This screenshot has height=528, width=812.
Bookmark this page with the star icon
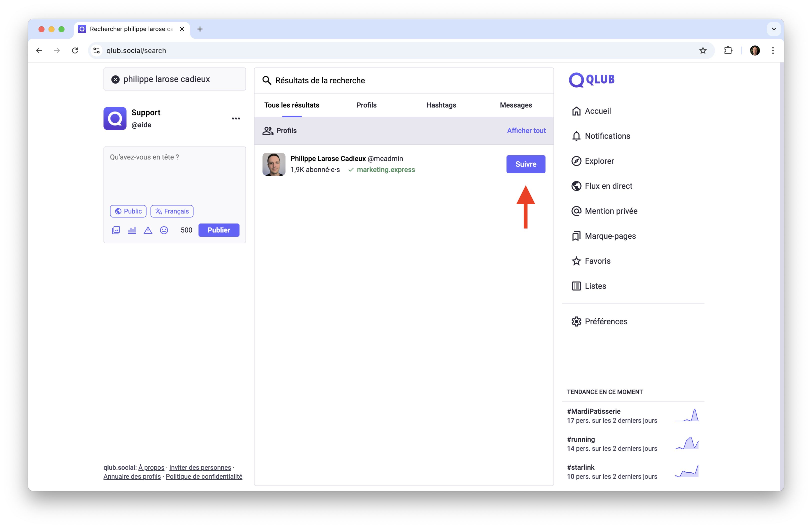703,51
